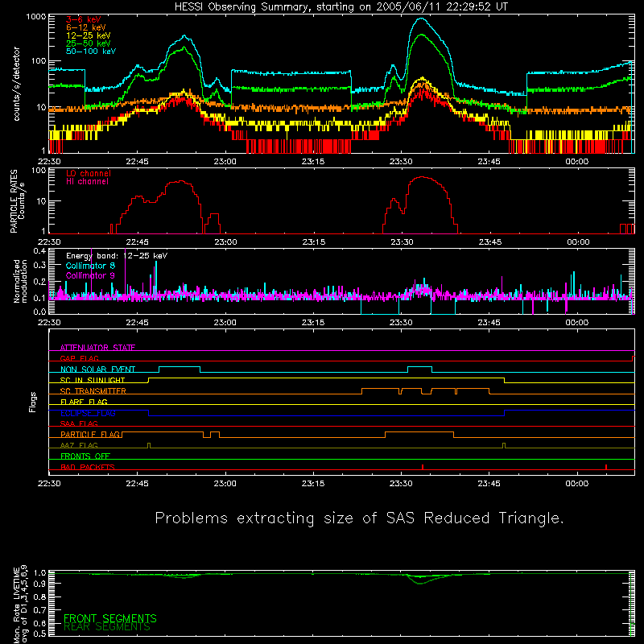
Task: Click the LO channel legend label
Action: pyautogui.click(x=89, y=173)
